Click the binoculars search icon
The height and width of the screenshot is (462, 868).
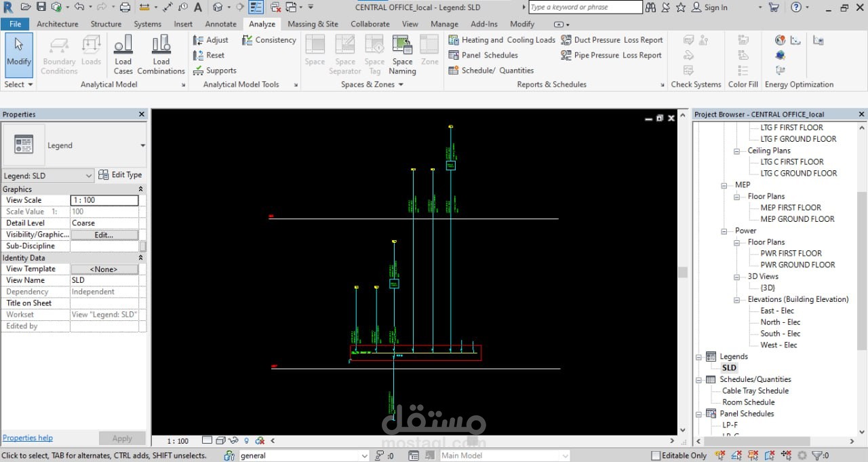[x=651, y=7]
